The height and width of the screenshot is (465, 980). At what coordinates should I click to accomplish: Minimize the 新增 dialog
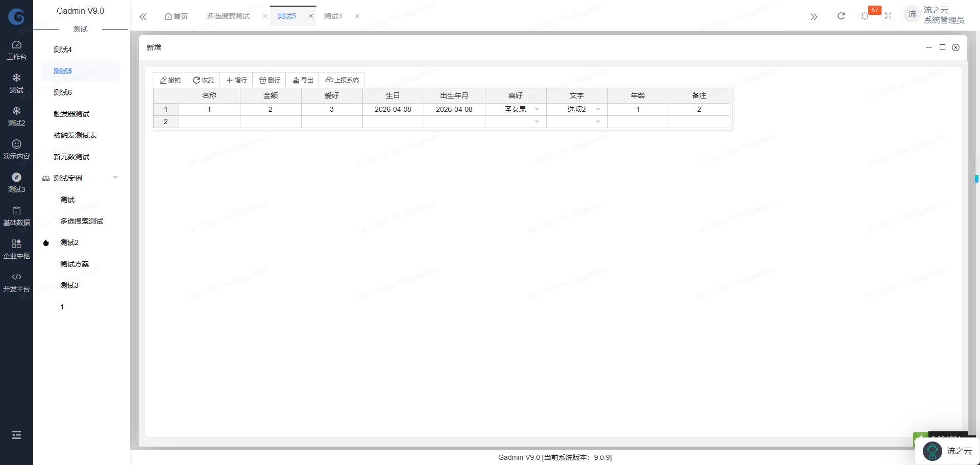(x=928, y=47)
